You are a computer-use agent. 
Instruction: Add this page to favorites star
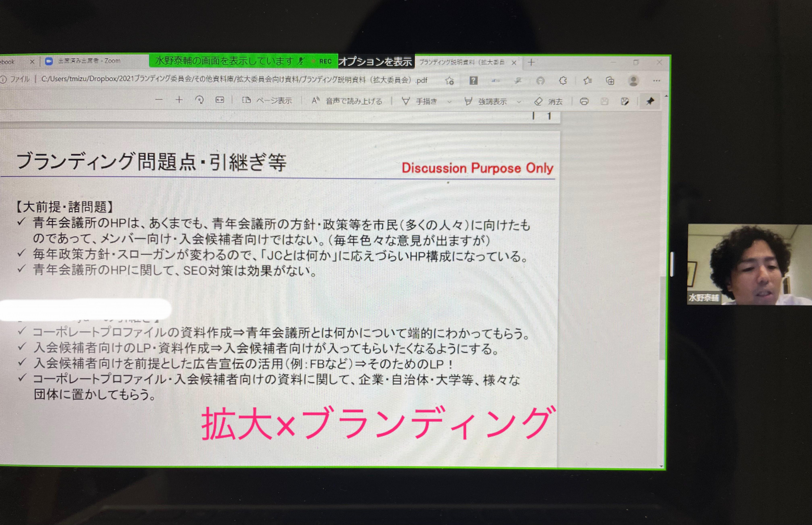[x=449, y=81]
